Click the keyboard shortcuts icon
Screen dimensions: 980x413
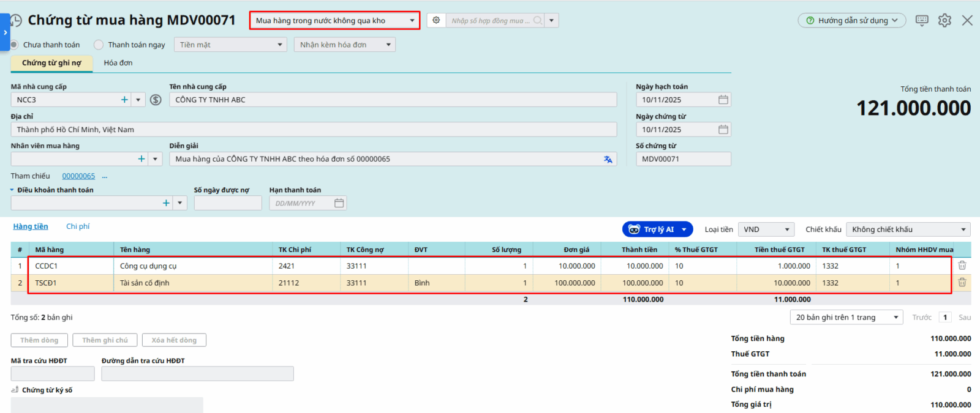point(922,20)
